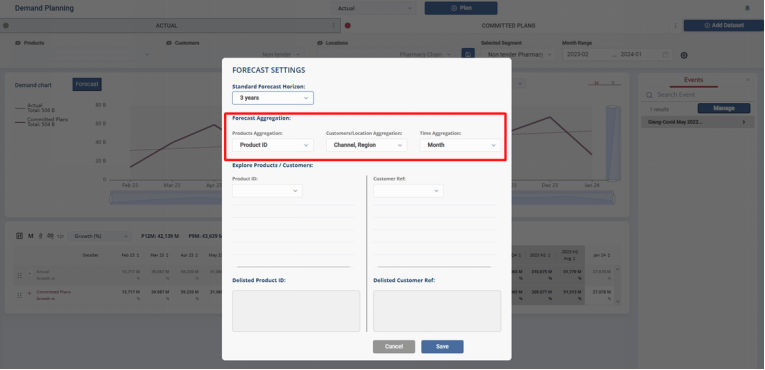
Task: Click the M unit icon in table toolbar
Action: [x=31, y=236]
